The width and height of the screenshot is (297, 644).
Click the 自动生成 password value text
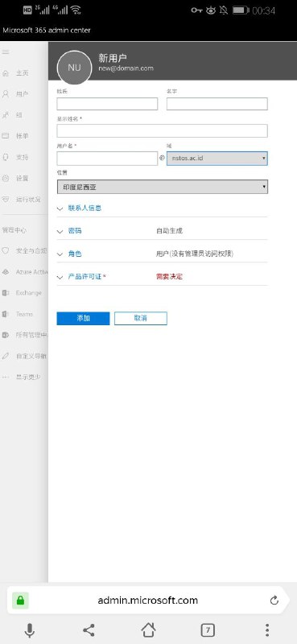[x=169, y=231]
